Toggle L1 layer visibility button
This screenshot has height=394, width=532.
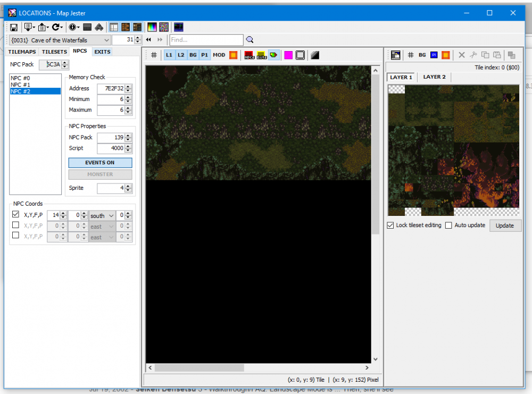[x=169, y=55]
